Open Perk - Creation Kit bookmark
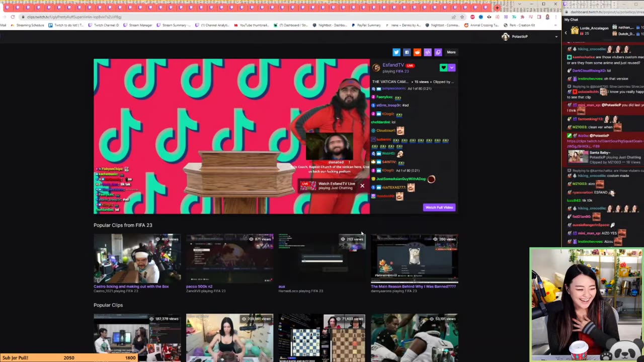 pos(518,25)
